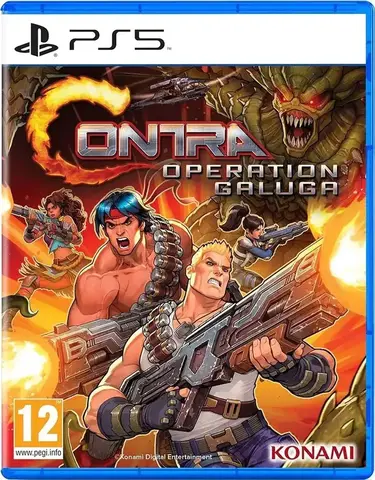The width and height of the screenshot is (375, 480).
Task: Click the Contra title logo
Action: (149, 131)
